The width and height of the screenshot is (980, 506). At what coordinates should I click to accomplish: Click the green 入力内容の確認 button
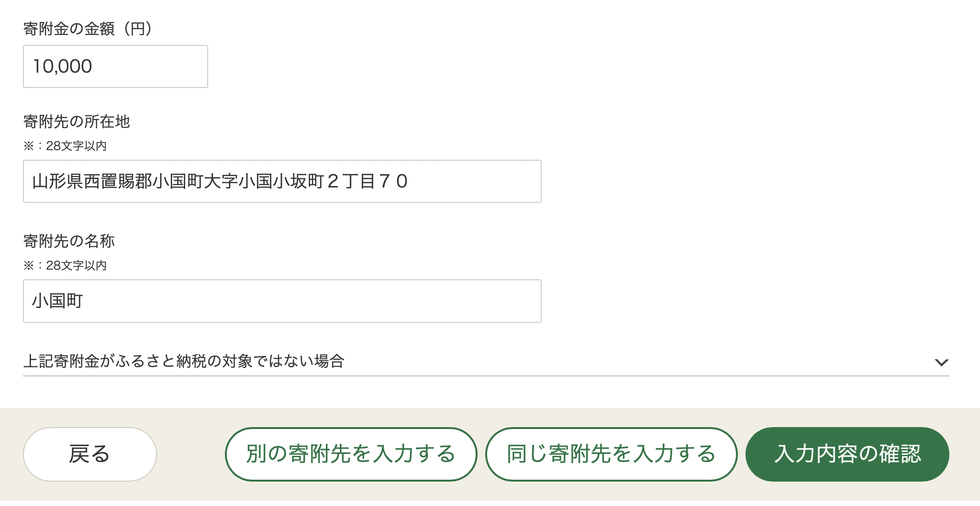(x=847, y=454)
